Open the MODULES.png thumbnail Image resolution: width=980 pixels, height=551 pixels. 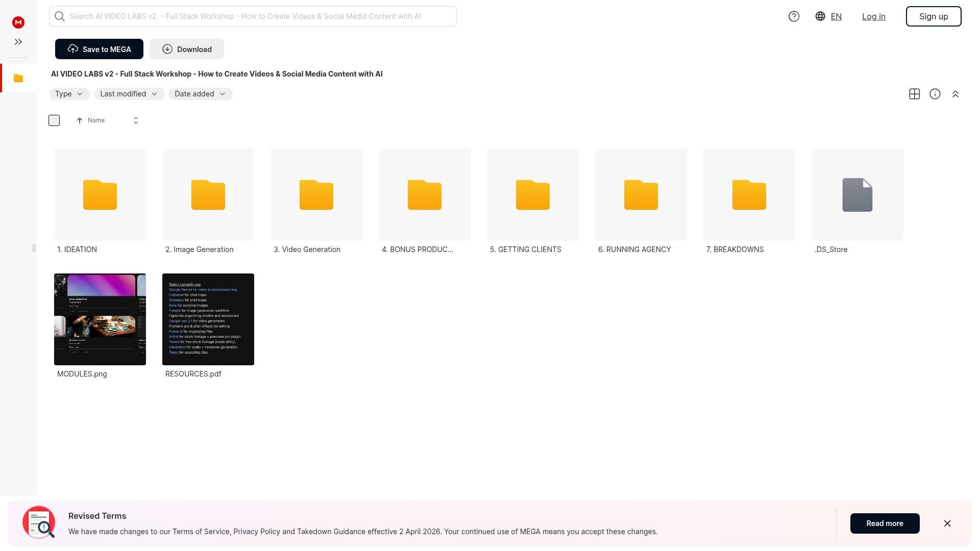click(100, 319)
